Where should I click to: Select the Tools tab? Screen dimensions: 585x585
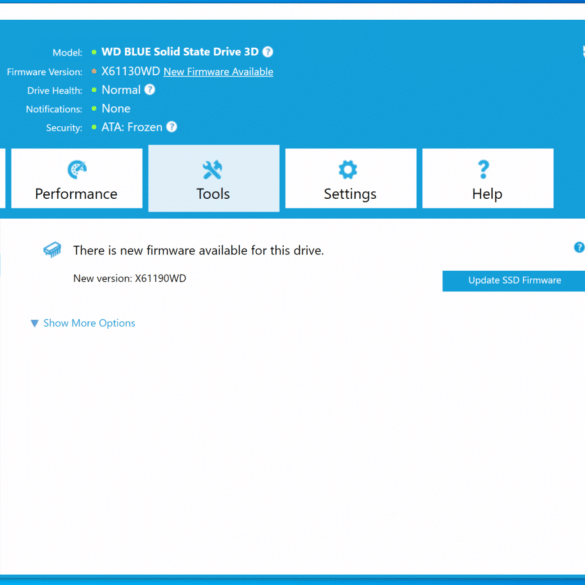click(x=214, y=178)
